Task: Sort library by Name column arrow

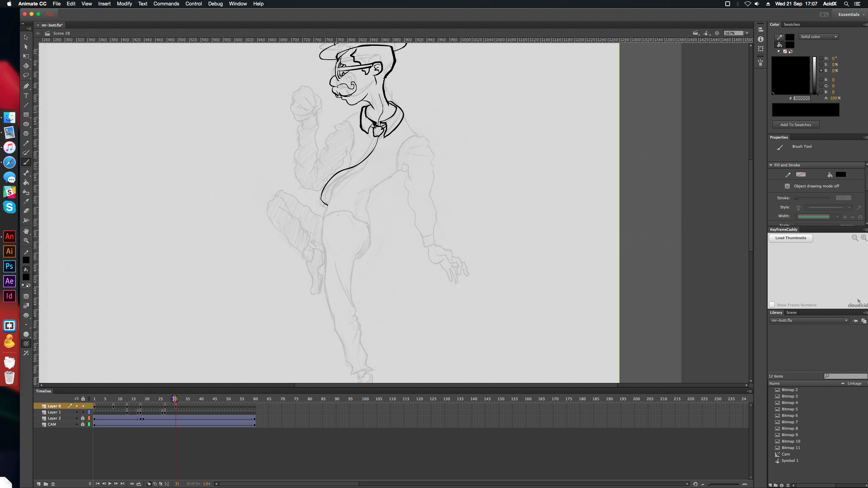Action: pos(843,383)
